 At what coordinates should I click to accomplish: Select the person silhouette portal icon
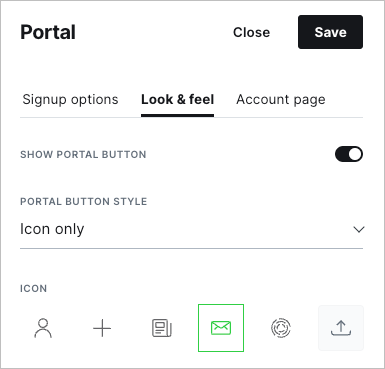[x=43, y=328]
